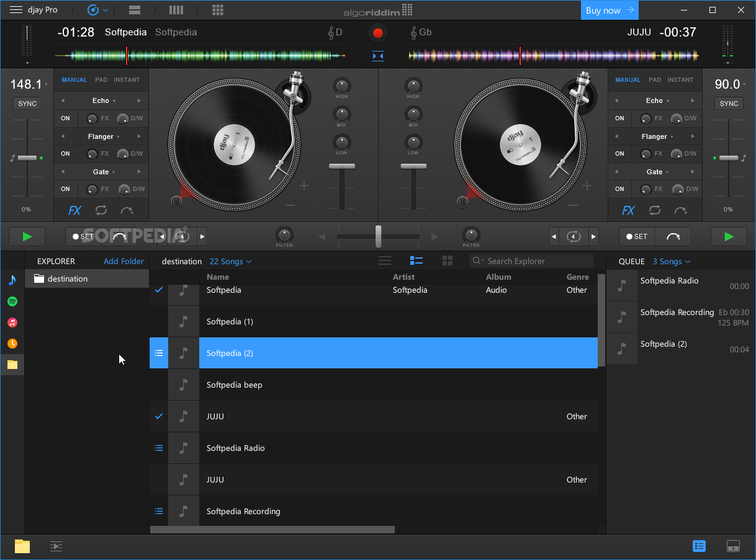Click the left deck loop icon
This screenshot has height=560, width=756.
click(x=101, y=210)
